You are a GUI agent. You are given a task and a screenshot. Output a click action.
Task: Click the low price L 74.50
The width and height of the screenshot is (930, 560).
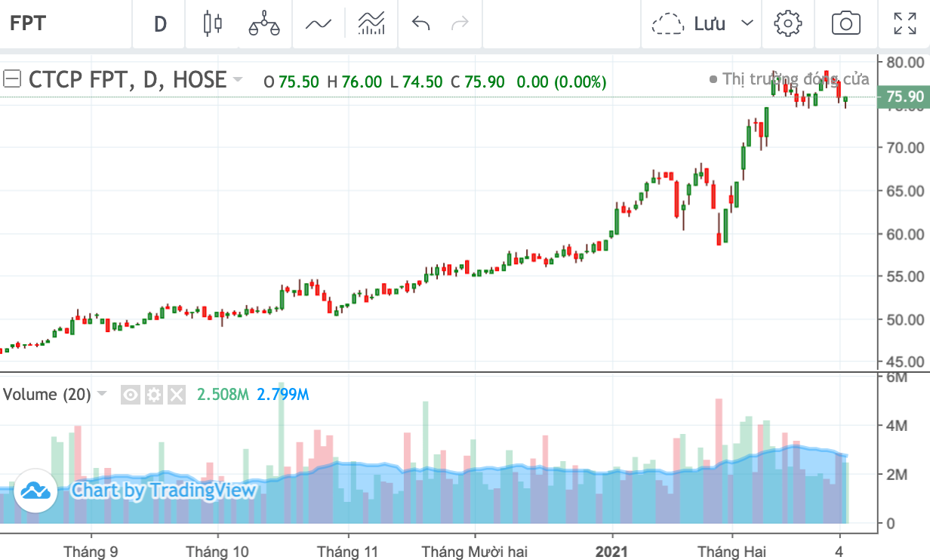pyautogui.click(x=416, y=82)
